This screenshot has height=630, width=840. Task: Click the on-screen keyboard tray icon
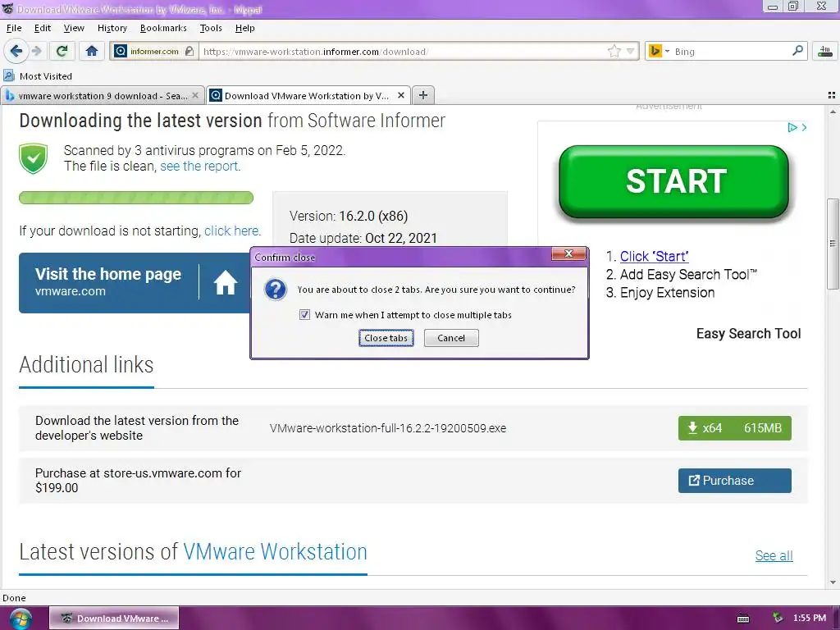[x=743, y=619]
